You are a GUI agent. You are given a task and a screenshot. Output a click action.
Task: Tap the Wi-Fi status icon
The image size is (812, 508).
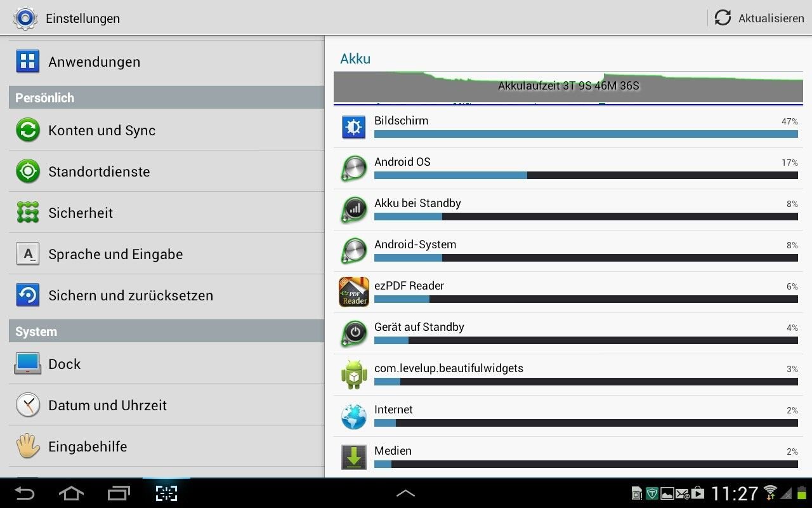coord(770,492)
